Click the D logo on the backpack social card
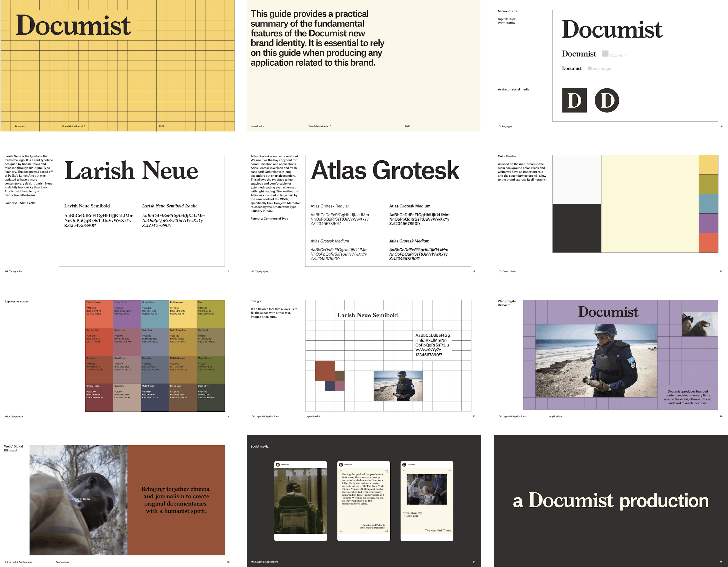 (278, 464)
